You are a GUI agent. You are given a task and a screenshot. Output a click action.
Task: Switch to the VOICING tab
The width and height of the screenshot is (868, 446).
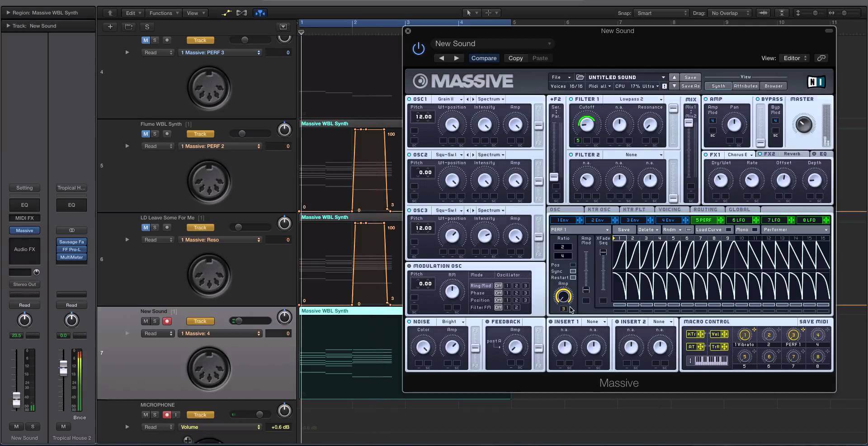pos(670,209)
